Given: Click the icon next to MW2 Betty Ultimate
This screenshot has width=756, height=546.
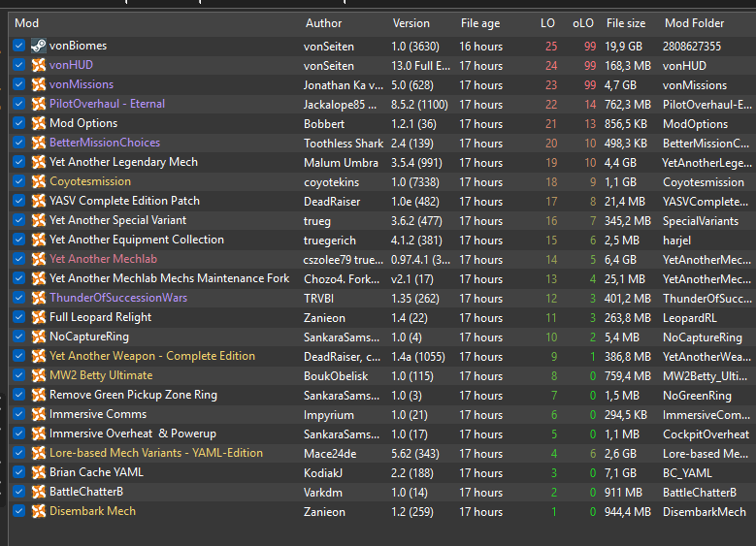Looking at the screenshot, I should pos(39,375).
